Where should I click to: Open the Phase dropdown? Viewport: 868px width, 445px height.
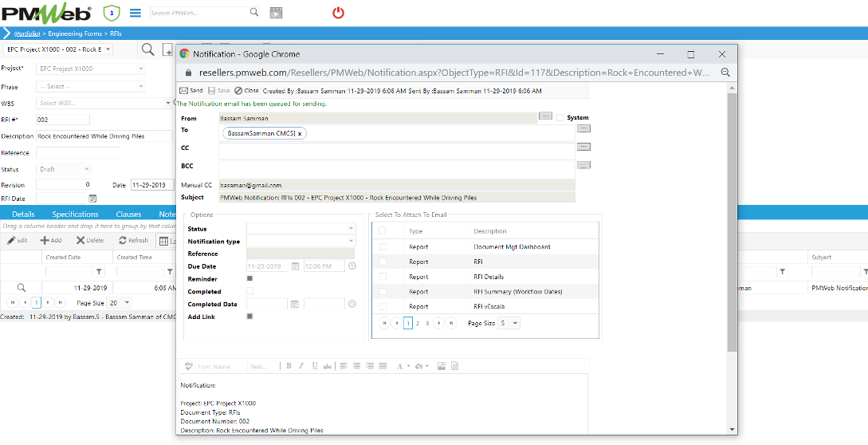(x=141, y=86)
